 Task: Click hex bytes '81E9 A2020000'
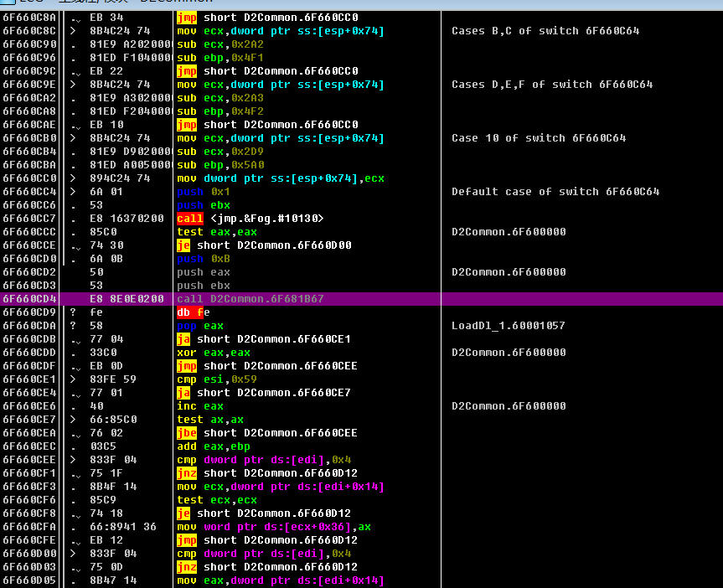click(131, 44)
